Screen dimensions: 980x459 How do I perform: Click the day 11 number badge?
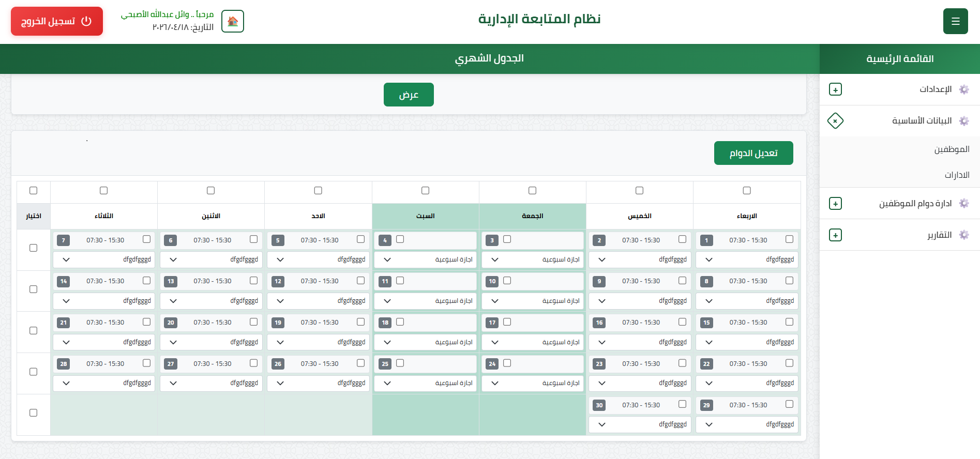coord(385,282)
